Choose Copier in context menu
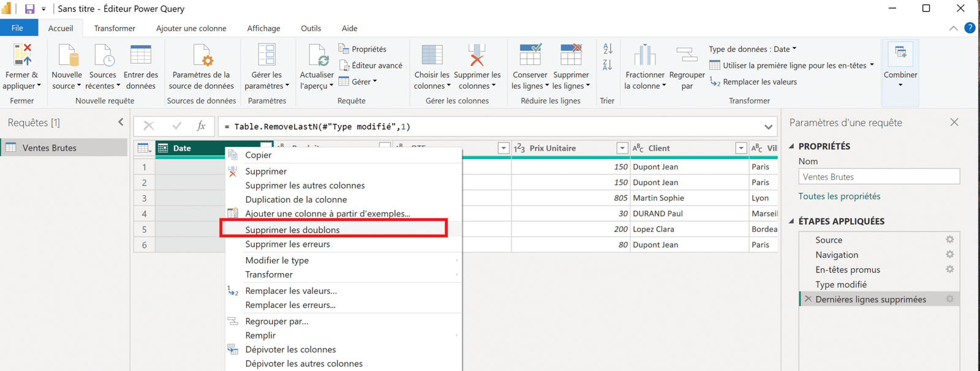The width and height of the screenshot is (980, 371). (344, 155)
